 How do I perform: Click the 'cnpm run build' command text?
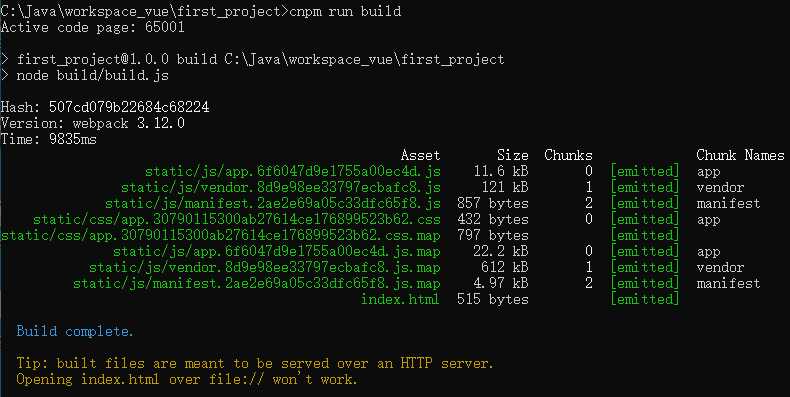point(345,11)
